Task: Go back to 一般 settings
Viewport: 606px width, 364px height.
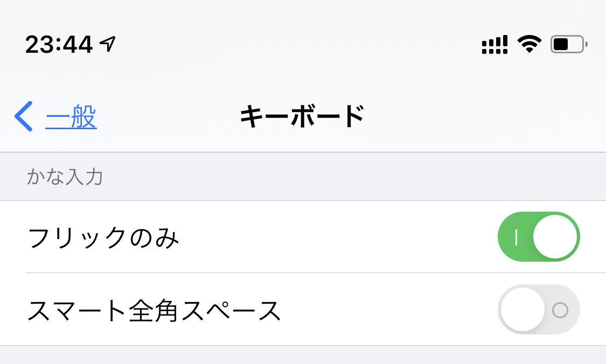Action: click(x=71, y=116)
